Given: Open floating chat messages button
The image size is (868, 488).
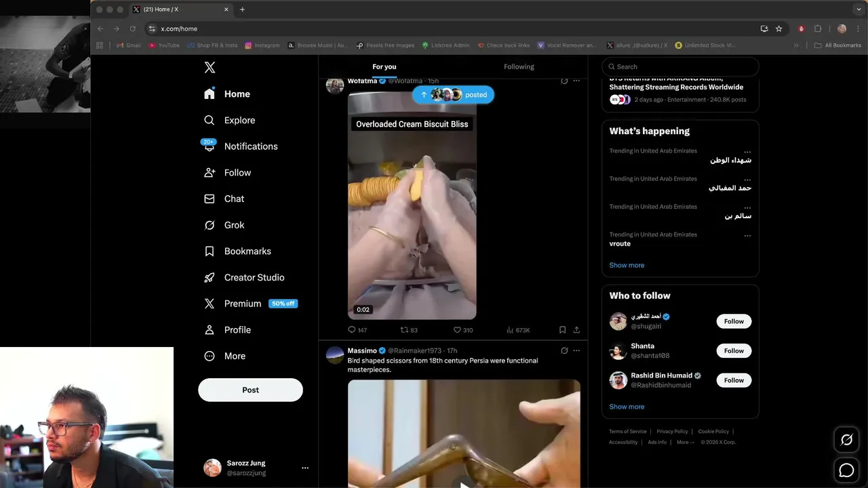Looking at the screenshot, I should coord(846,470).
